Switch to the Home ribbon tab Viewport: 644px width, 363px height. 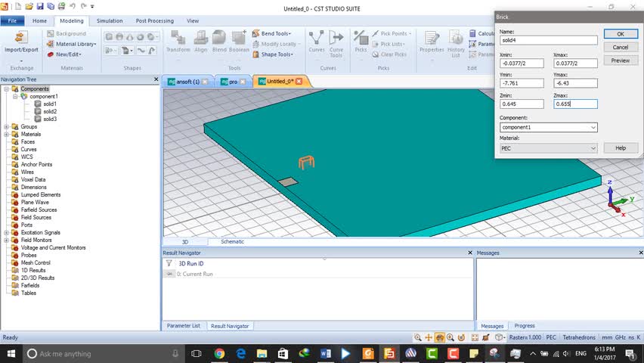coord(39,20)
